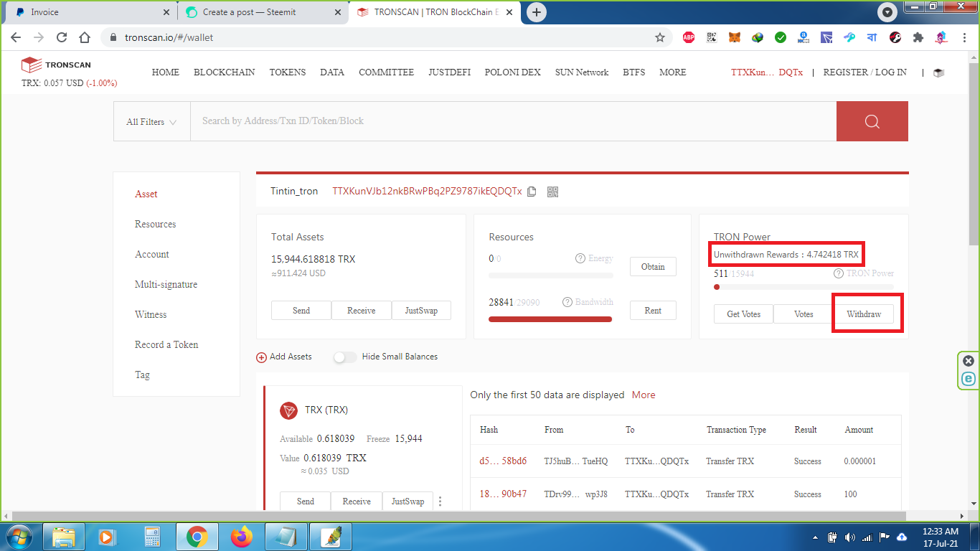Click the Obtain energy button
Viewport: 980px width, 551px height.
[x=653, y=267]
